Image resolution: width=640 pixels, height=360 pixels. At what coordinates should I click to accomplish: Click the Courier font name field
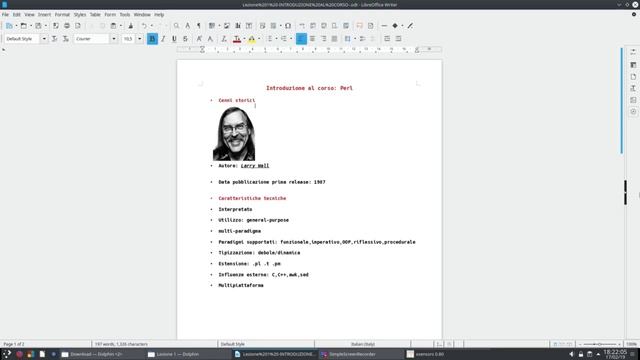coord(92,39)
